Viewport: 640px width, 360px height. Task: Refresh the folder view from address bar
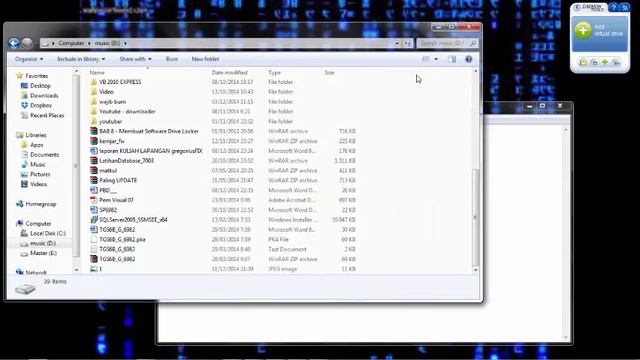[408, 43]
